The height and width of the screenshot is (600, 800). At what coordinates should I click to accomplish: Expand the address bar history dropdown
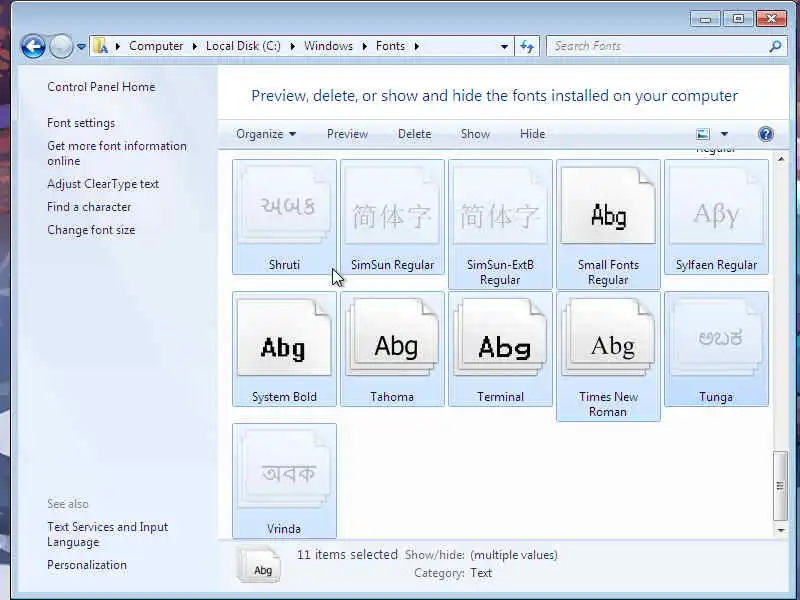(504, 46)
